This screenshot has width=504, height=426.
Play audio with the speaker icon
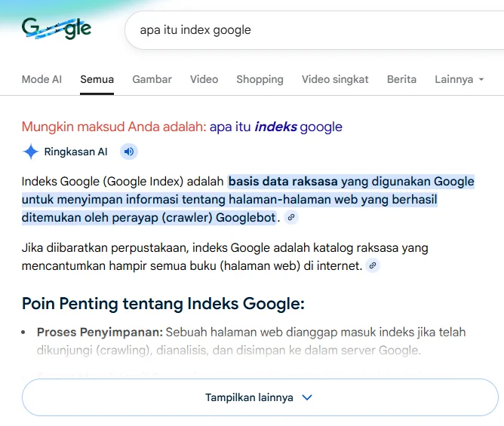pyautogui.click(x=129, y=152)
